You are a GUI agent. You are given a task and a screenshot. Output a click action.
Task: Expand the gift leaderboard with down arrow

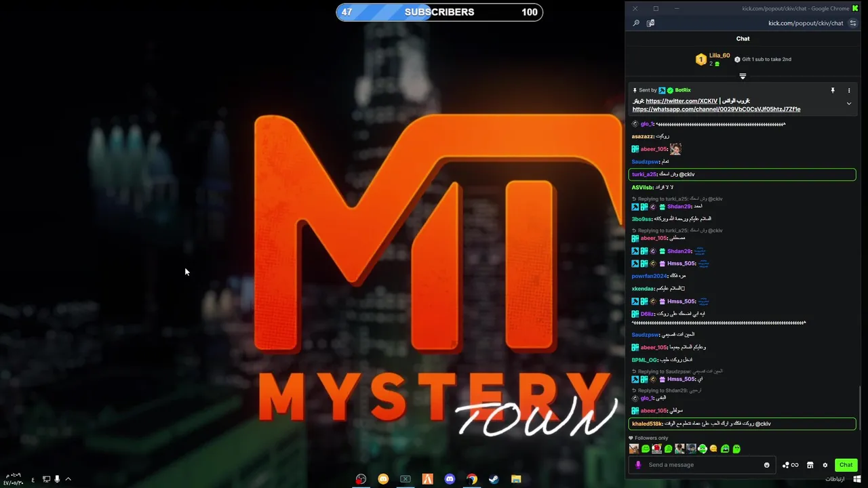coord(743,76)
